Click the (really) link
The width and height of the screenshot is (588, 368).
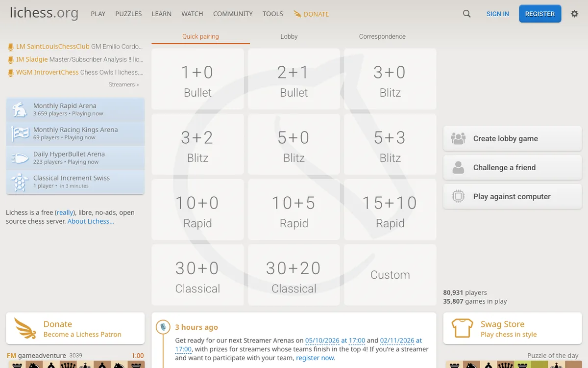[65, 212]
